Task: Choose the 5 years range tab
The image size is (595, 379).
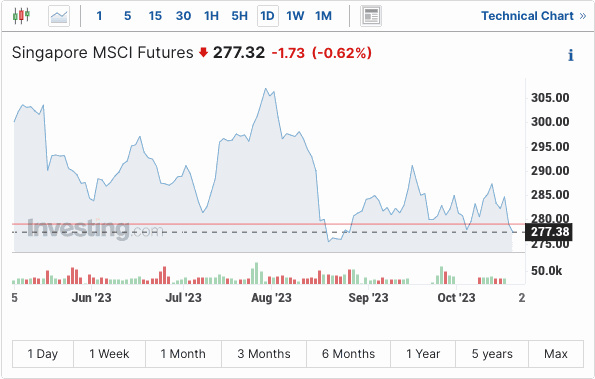Action: pyautogui.click(x=492, y=354)
